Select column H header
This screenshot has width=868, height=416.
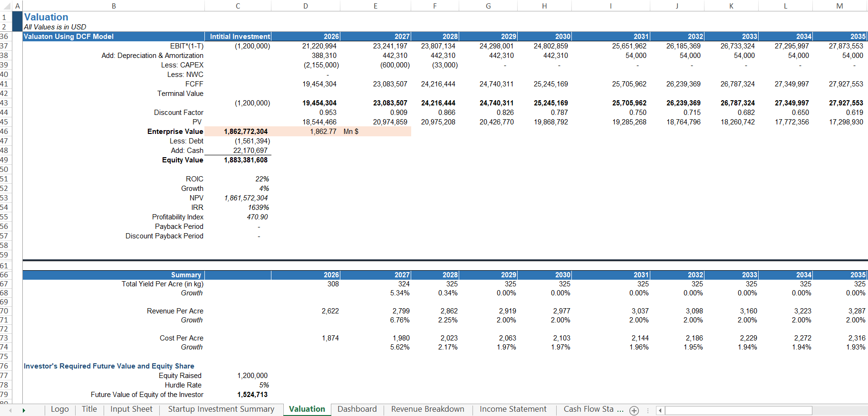coord(544,6)
